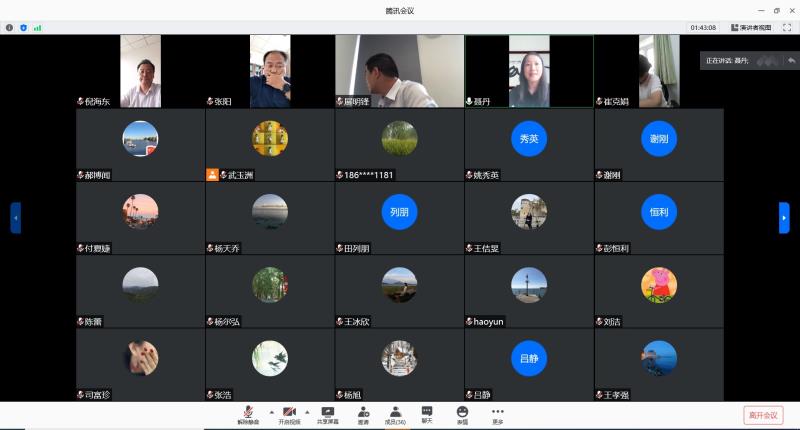Open the emoji reactions (表情) icon
800x430 pixels.
click(462, 415)
